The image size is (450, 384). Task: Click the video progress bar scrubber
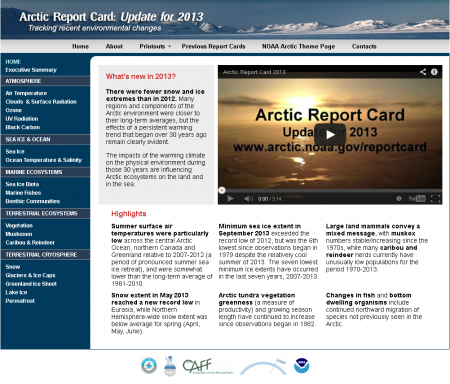(x=222, y=190)
